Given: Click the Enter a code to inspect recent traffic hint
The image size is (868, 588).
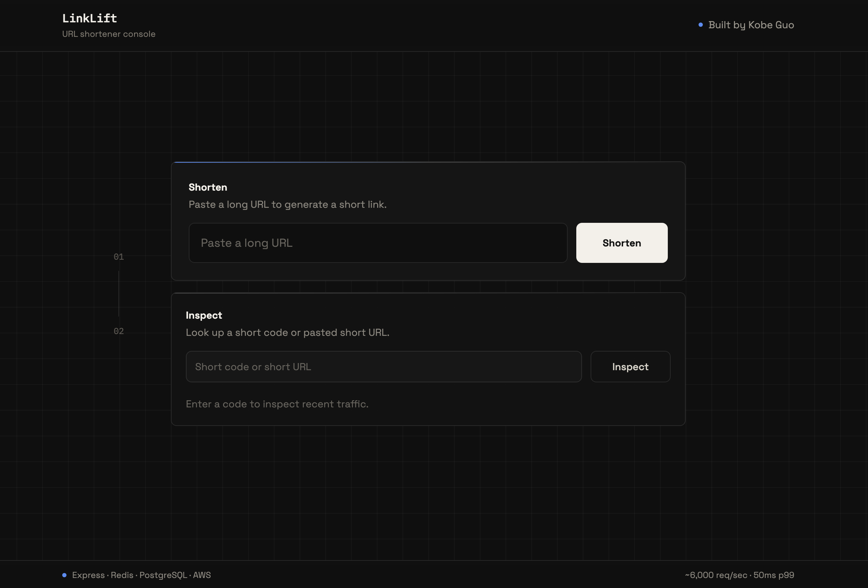Looking at the screenshot, I should click(277, 404).
